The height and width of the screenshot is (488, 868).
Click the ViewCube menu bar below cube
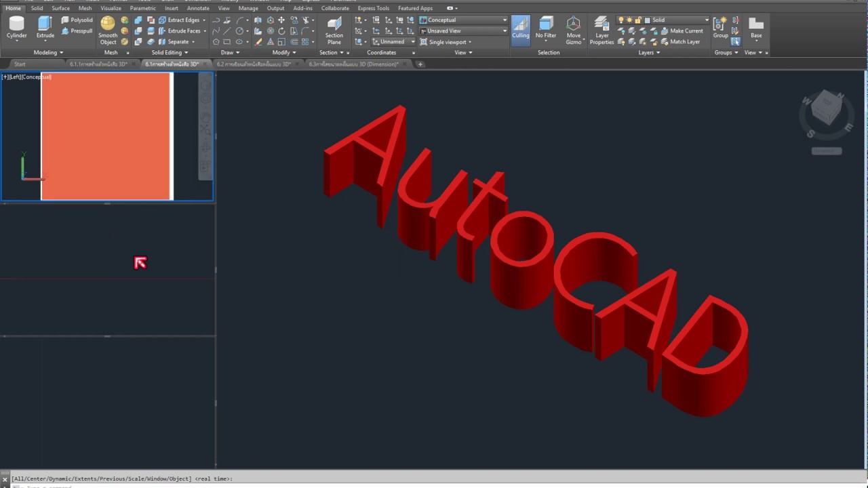point(826,150)
